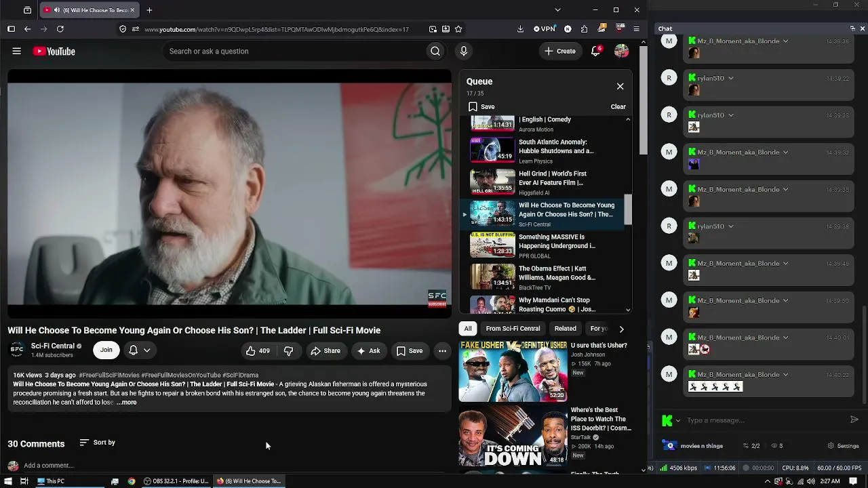Go back in browser history
868x488 pixels.
click(27, 29)
